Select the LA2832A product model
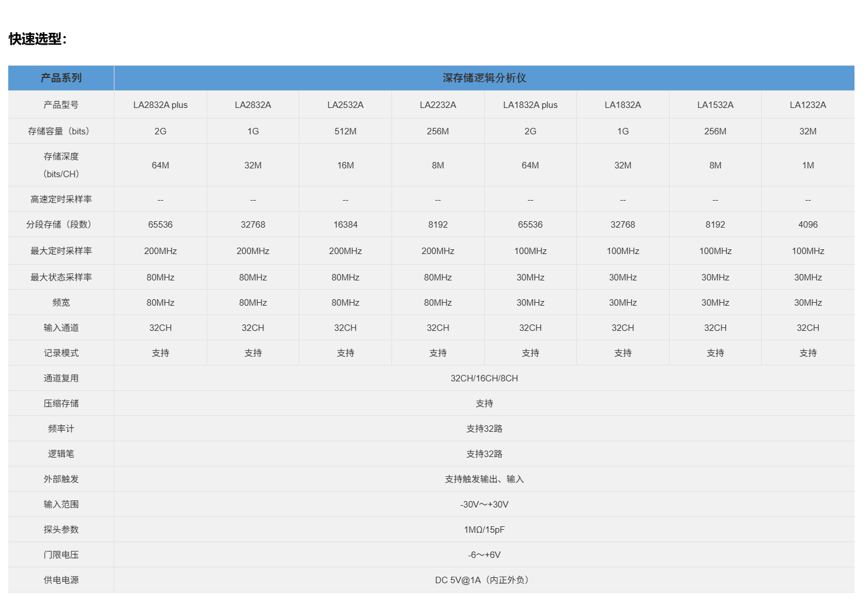The height and width of the screenshot is (609, 868). (x=253, y=105)
